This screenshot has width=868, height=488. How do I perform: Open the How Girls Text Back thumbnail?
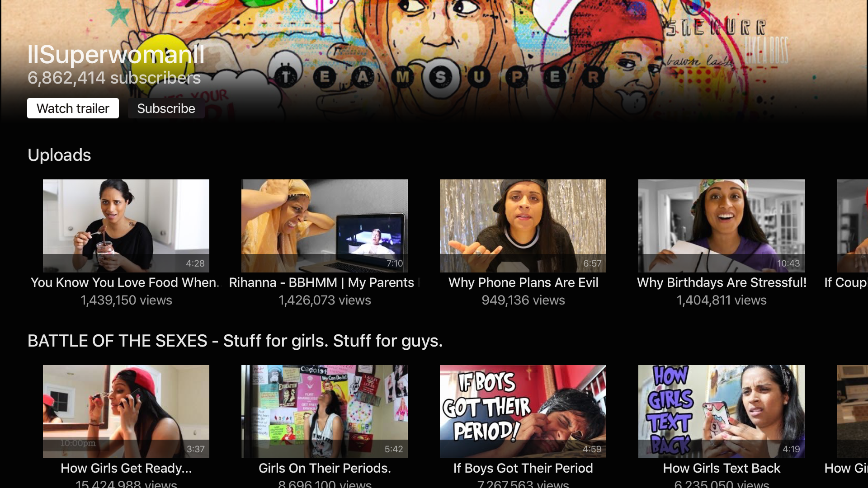click(721, 411)
